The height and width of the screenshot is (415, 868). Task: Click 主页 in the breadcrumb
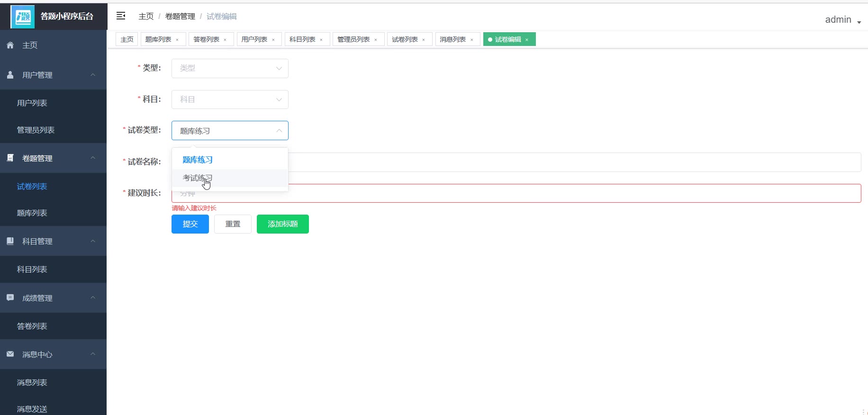pos(146,17)
